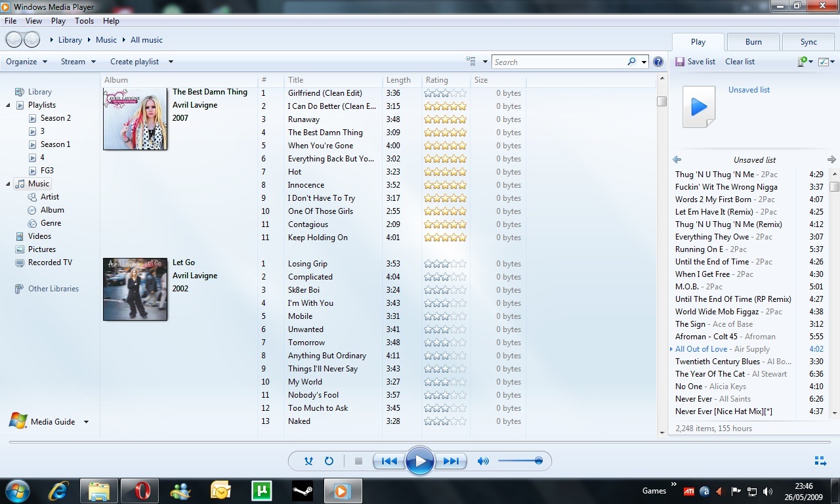Click the playlist thumbnail with play icon
The height and width of the screenshot is (504, 840).
coord(699,106)
